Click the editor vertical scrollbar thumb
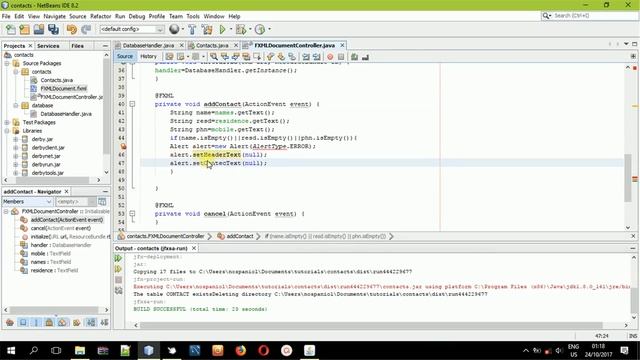The height and width of the screenshot is (360, 640). [628, 178]
